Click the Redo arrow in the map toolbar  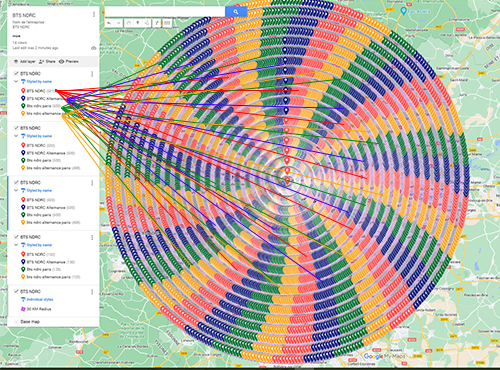118,23
